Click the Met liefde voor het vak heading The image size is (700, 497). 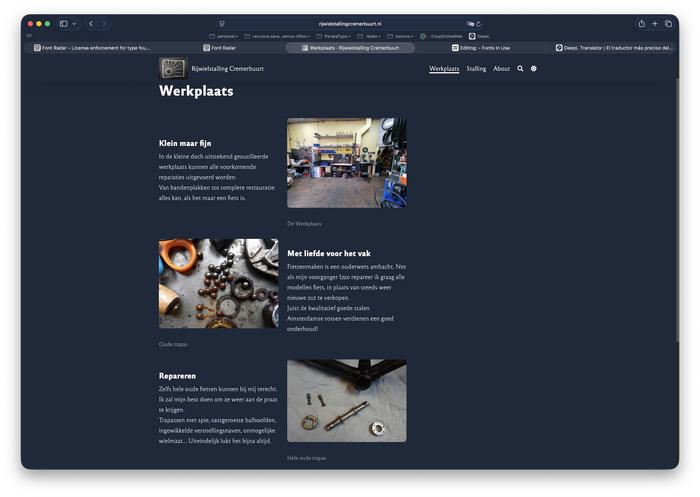[329, 253]
